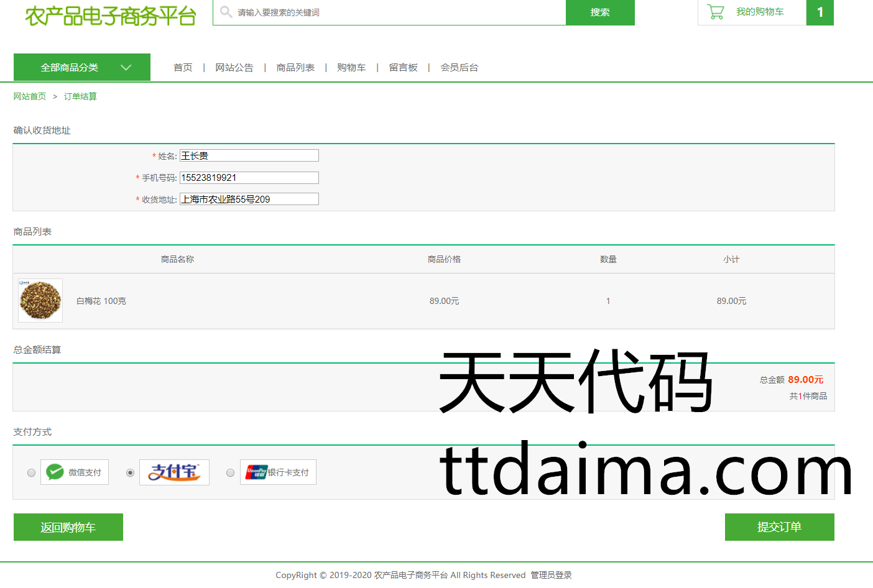Go to the 留言板 page

[x=403, y=67]
